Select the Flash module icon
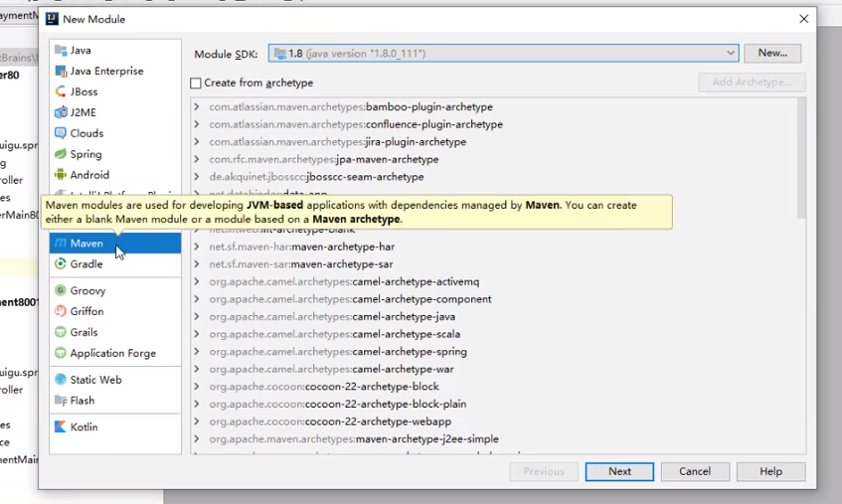The image size is (842, 504). [x=60, y=401]
